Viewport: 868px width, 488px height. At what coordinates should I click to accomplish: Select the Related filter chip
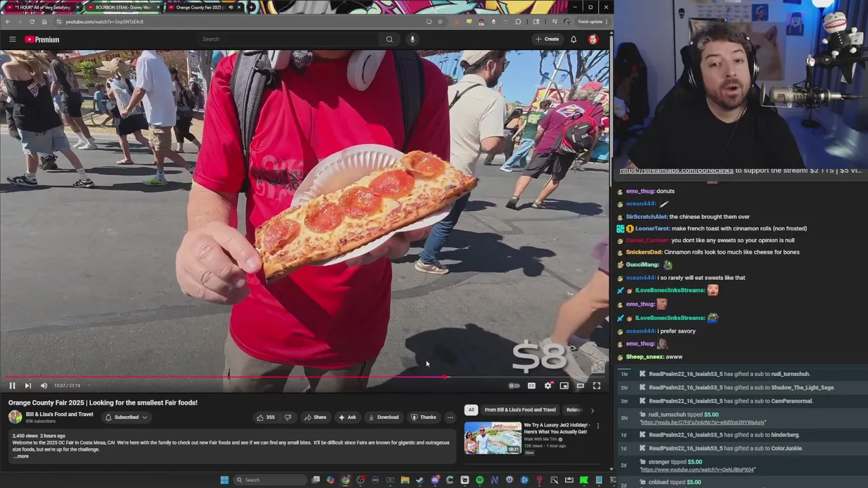tap(574, 410)
